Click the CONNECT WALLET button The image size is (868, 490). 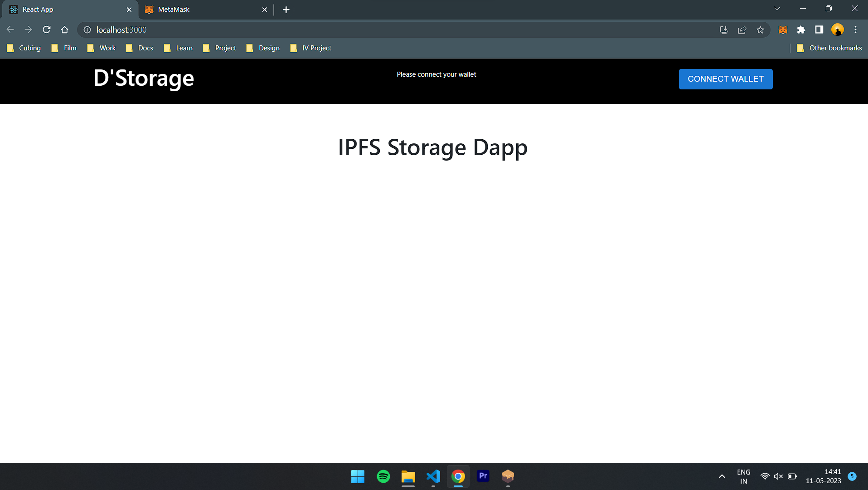click(x=725, y=78)
